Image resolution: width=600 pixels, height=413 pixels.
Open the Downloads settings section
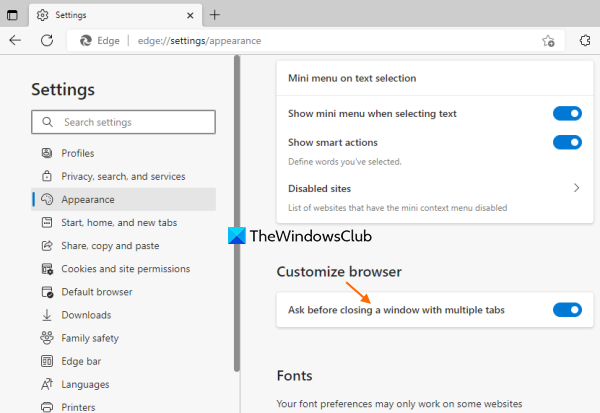(86, 315)
